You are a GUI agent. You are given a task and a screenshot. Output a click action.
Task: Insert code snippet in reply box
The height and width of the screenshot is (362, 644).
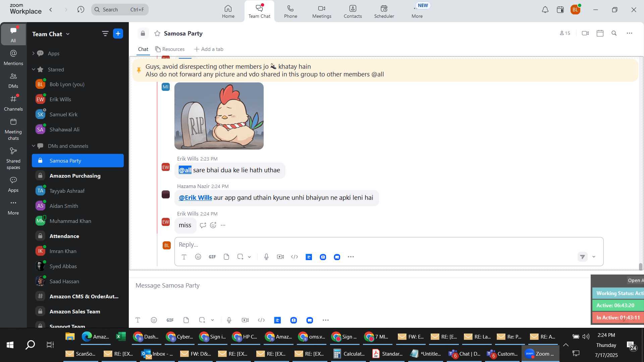click(x=294, y=257)
